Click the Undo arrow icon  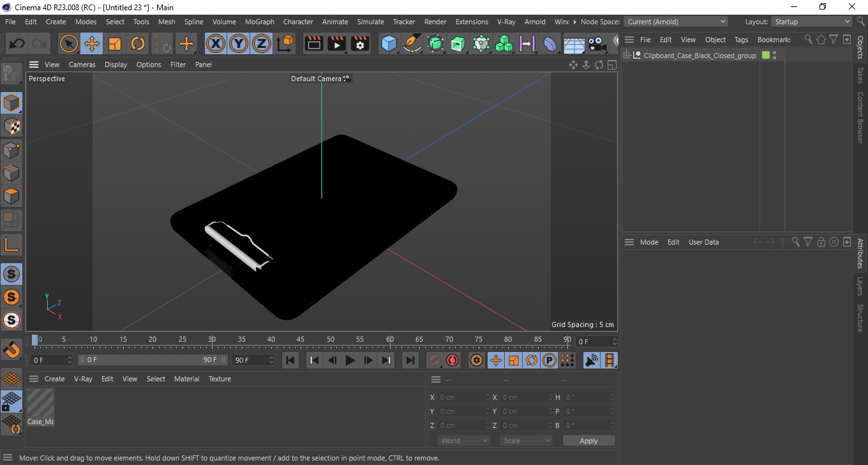pyautogui.click(x=17, y=43)
